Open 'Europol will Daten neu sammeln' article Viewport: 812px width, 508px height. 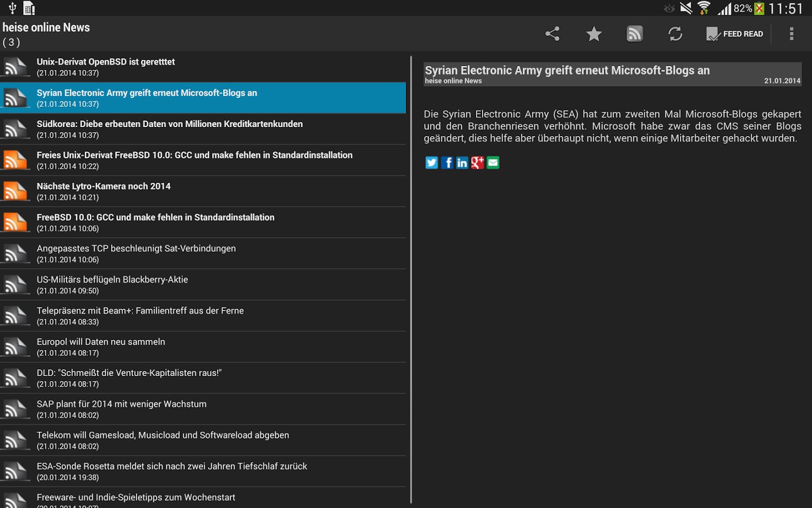[x=203, y=347]
